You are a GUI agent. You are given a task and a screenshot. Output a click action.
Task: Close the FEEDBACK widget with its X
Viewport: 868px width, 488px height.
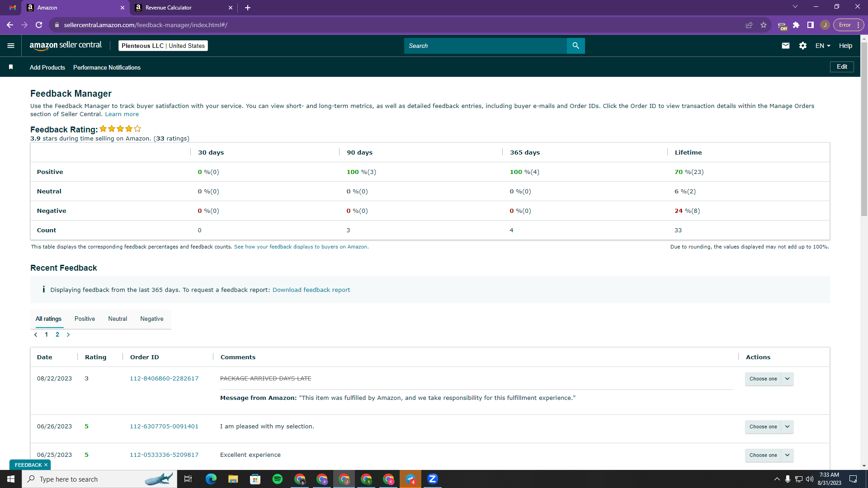46,465
